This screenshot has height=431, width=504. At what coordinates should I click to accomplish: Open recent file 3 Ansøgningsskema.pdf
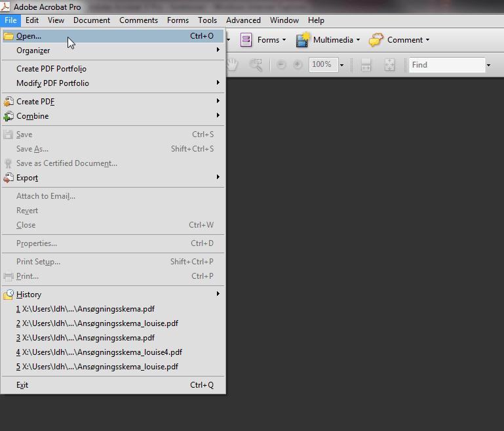pyautogui.click(x=113, y=338)
